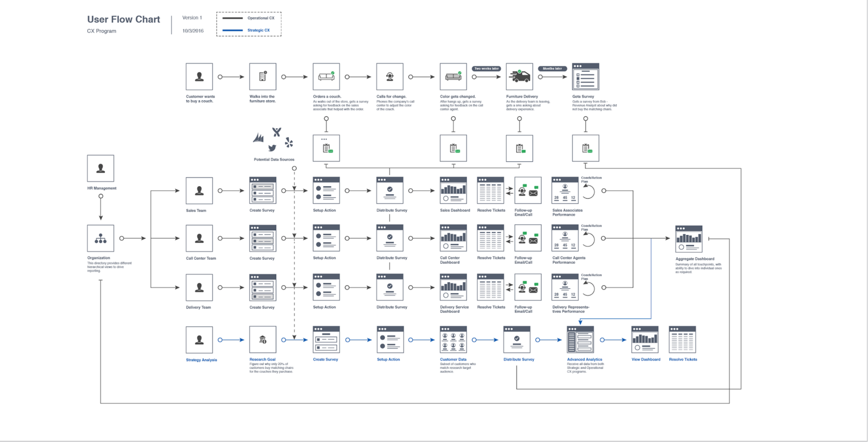Select the Furniture Delivery truck icon
Image resolution: width=868 pixels, height=442 pixels.
pyautogui.click(x=519, y=77)
